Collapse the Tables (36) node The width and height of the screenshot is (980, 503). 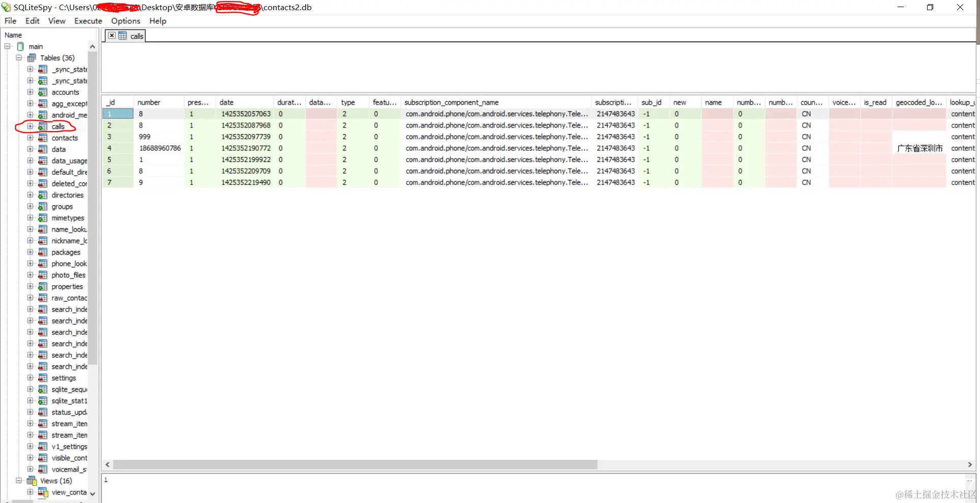19,58
